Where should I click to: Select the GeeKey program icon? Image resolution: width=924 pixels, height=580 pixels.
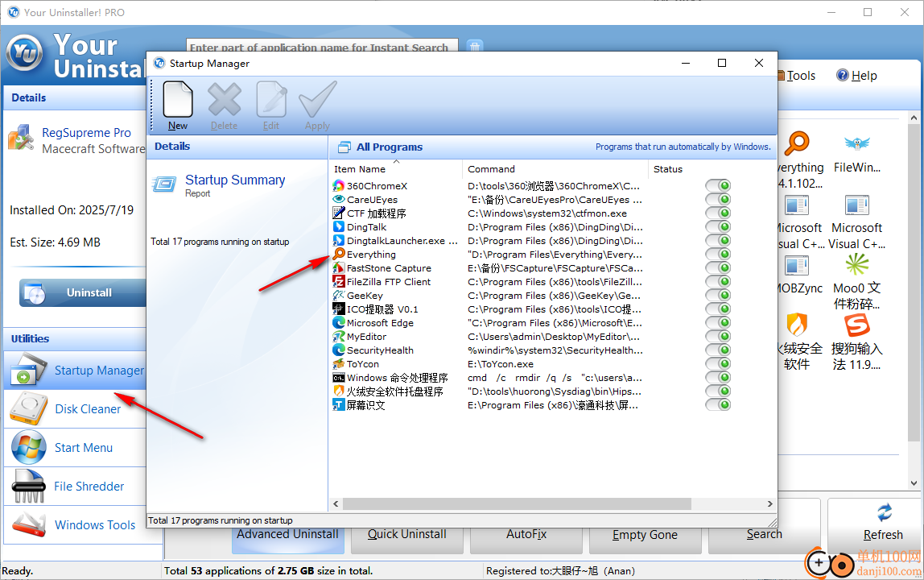click(338, 295)
